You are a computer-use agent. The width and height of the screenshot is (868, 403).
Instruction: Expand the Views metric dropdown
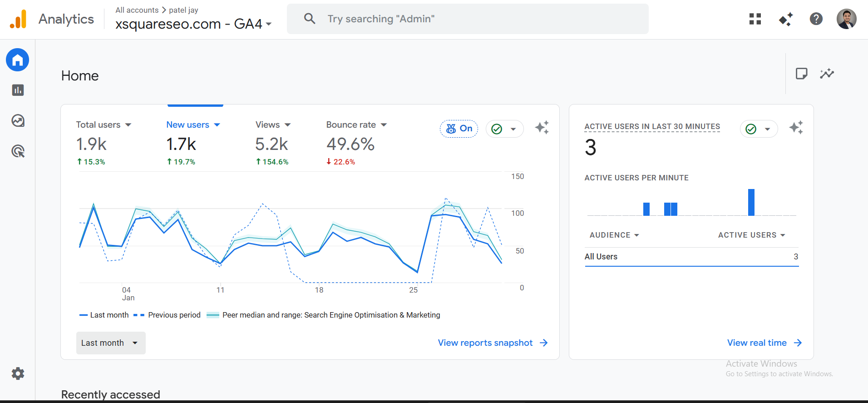[x=287, y=125]
